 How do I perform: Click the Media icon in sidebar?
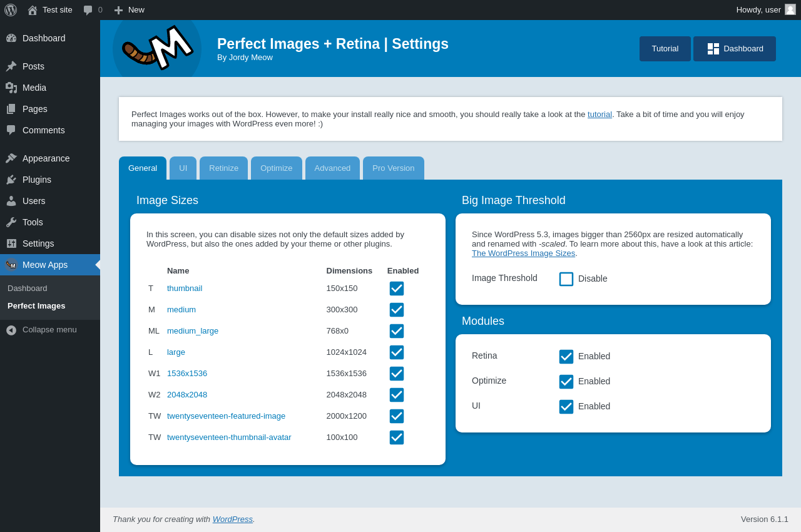(11, 88)
